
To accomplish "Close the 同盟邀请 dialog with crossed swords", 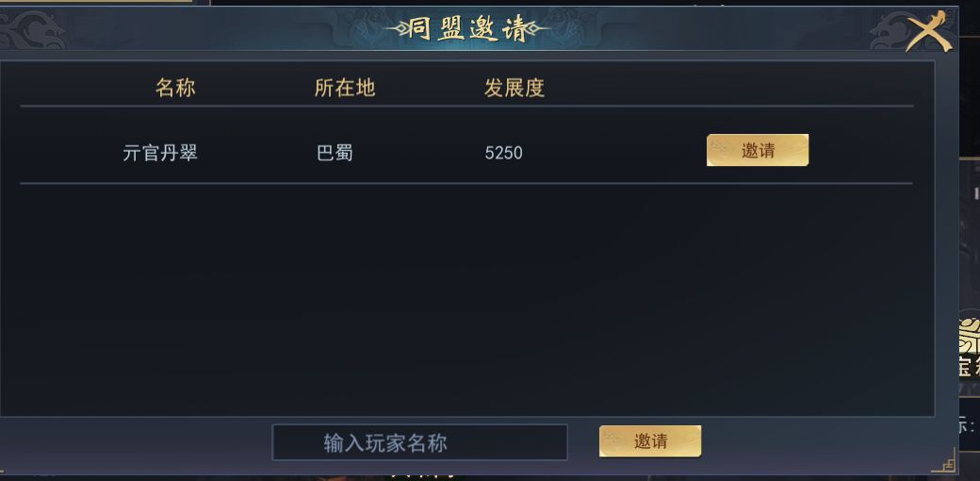I will click(928, 31).
